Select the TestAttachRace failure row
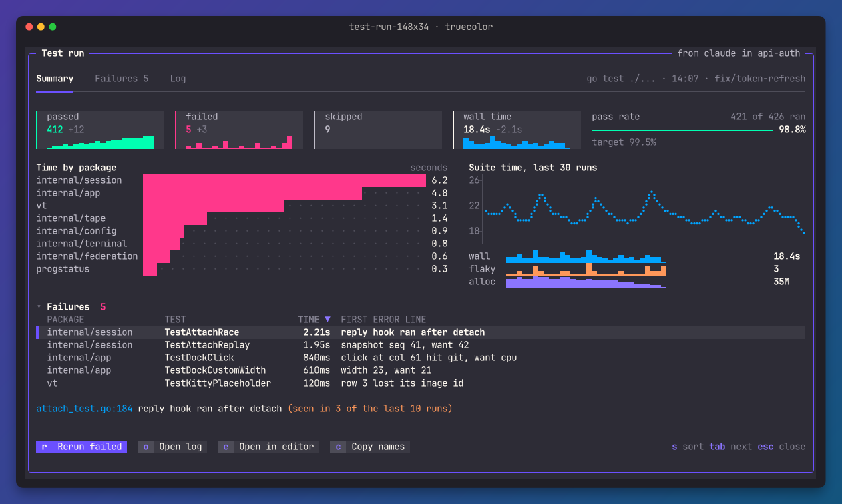 pyautogui.click(x=421, y=332)
